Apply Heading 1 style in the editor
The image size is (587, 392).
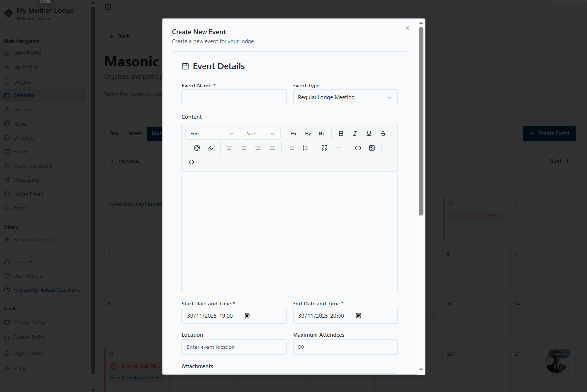[293, 133]
